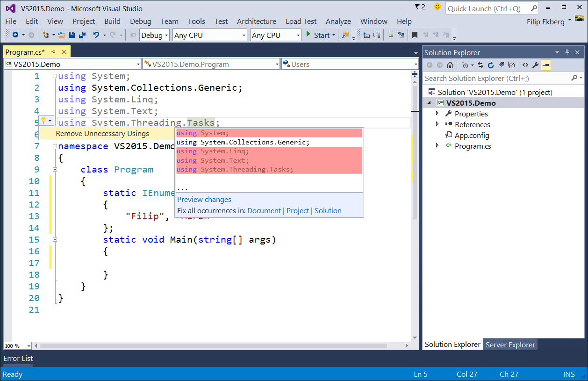Click the Quick Launch search field
The image size is (588, 381).
pyautogui.click(x=492, y=8)
